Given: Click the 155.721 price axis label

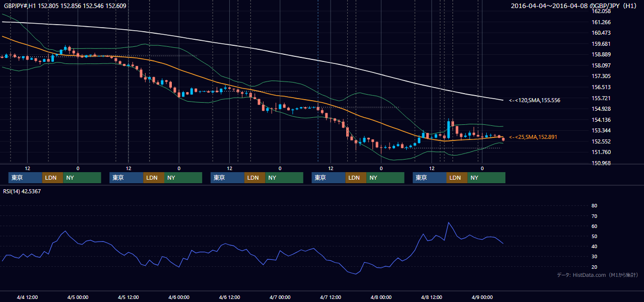Looking at the screenshot, I should [x=601, y=98].
